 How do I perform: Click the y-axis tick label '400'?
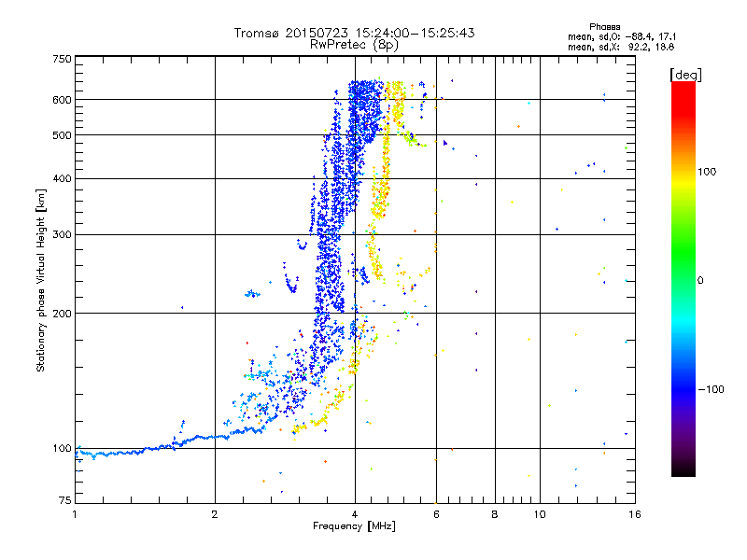[62, 179]
